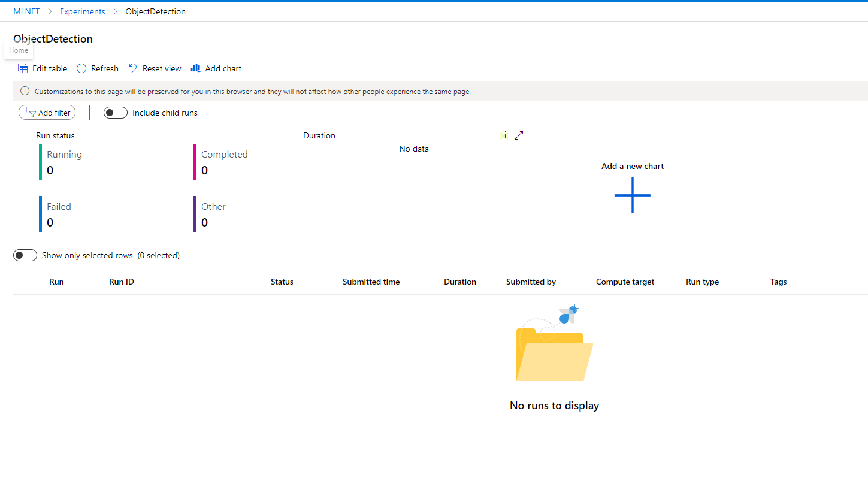Delete the Duration chart with trash icon

(x=504, y=135)
